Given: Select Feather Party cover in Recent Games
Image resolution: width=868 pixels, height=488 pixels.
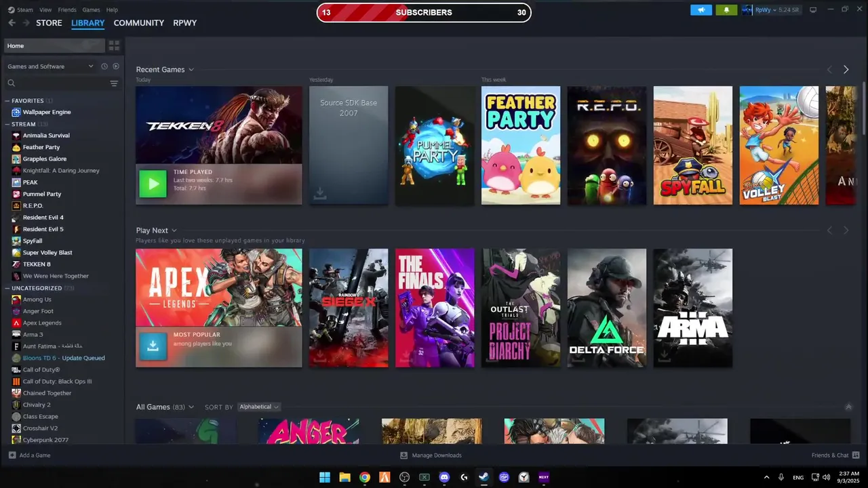Looking at the screenshot, I should pos(521,145).
